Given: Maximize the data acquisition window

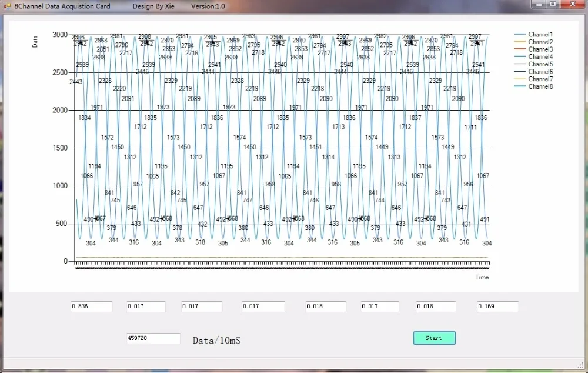Looking at the screenshot, I should (x=553, y=4).
